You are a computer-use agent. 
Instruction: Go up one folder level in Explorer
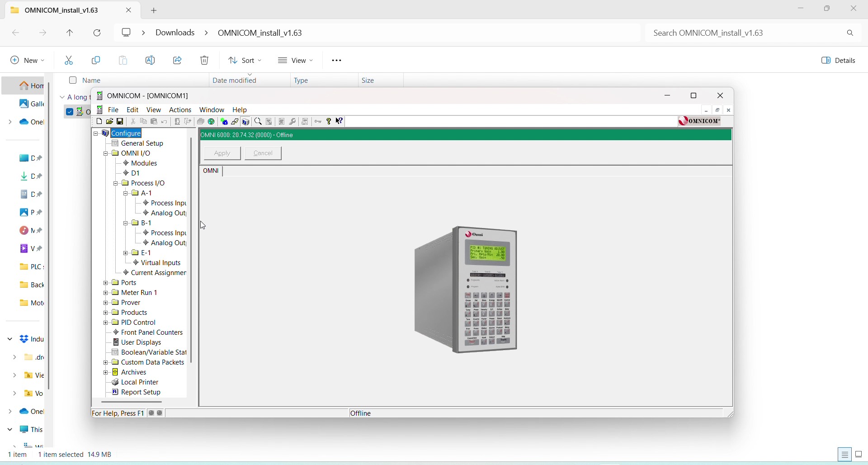pyautogui.click(x=70, y=33)
